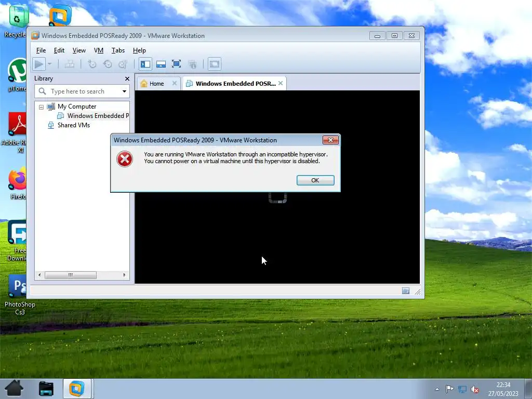This screenshot has height=399, width=532.
Task: Click the red error icon in dialog
Action: point(125,159)
